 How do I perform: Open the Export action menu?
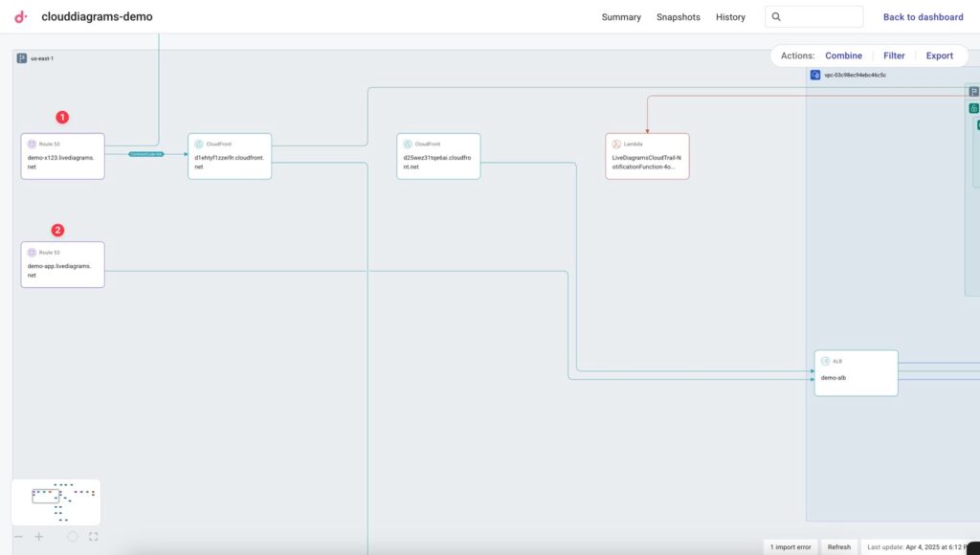pyautogui.click(x=939, y=55)
